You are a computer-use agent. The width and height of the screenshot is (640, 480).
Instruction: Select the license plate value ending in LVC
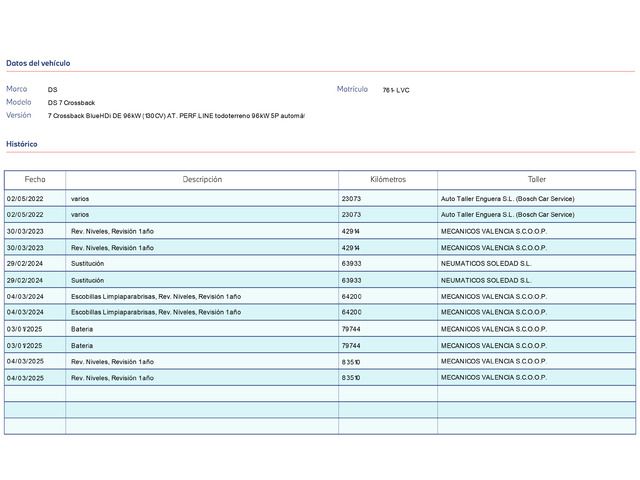[x=396, y=90]
